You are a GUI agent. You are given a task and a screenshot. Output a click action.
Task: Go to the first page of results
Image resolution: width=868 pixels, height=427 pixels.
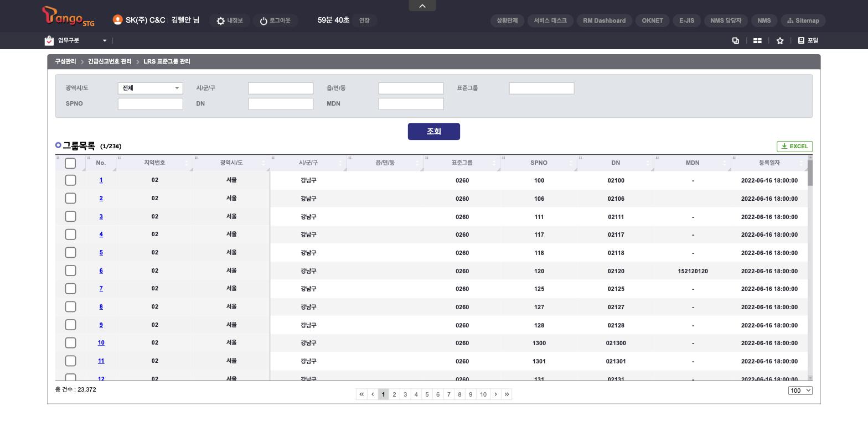(361, 394)
